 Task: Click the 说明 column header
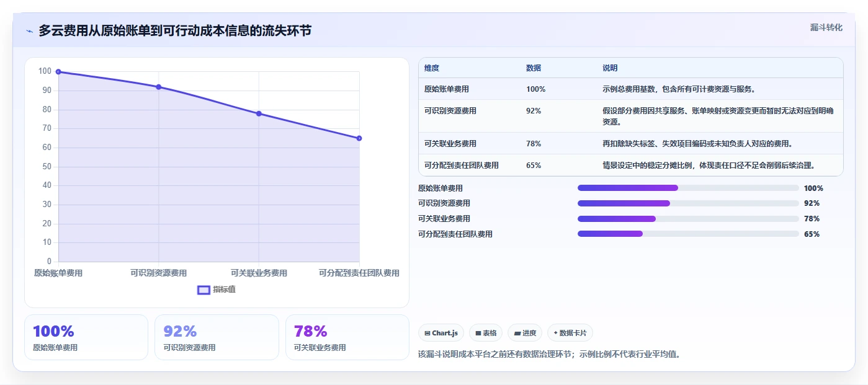(x=610, y=68)
